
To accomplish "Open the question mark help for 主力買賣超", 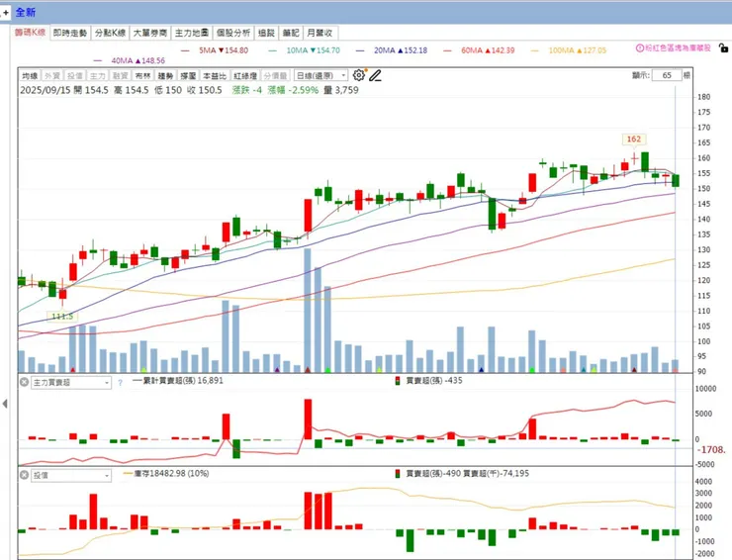I will [120, 383].
